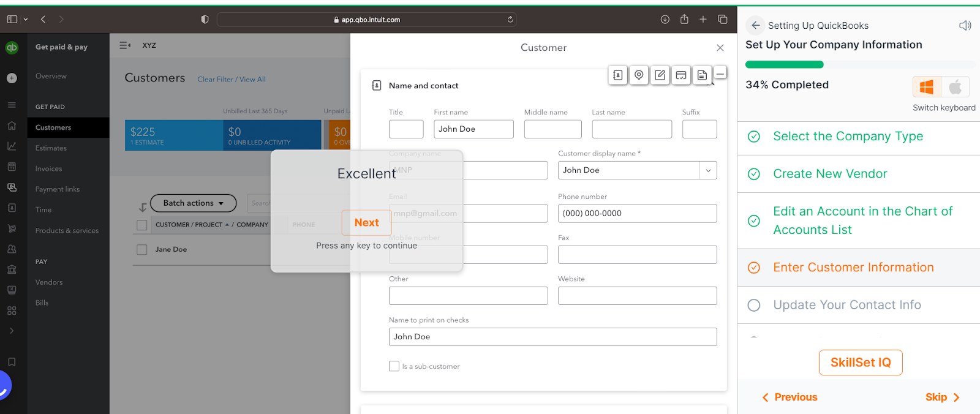The height and width of the screenshot is (414, 980).
Task: Select the Update Your Contact Info radio circle
Action: point(754,305)
